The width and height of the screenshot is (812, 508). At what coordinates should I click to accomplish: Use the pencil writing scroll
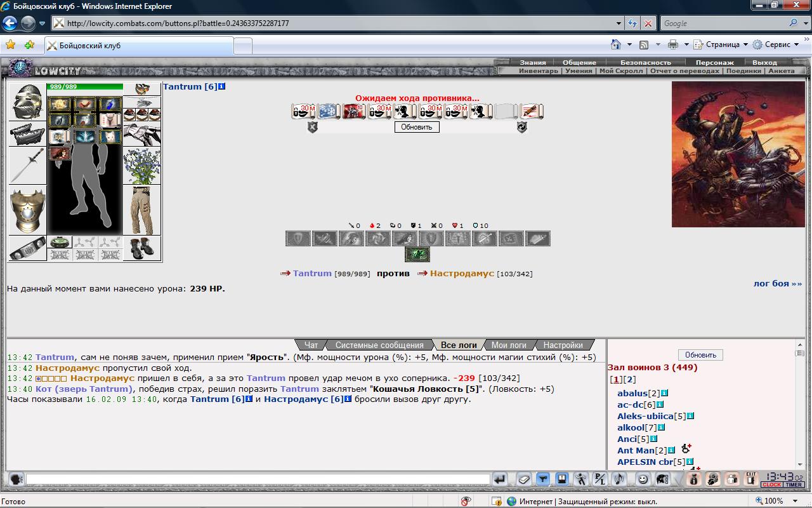point(532,111)
